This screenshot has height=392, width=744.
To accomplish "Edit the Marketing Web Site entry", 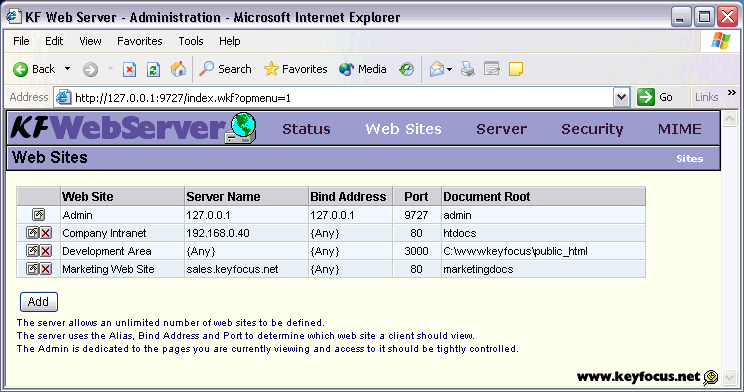I will [x=32, y=269].
